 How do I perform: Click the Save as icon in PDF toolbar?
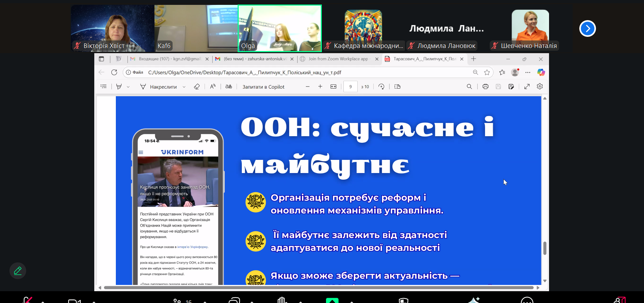pos(511,87)
